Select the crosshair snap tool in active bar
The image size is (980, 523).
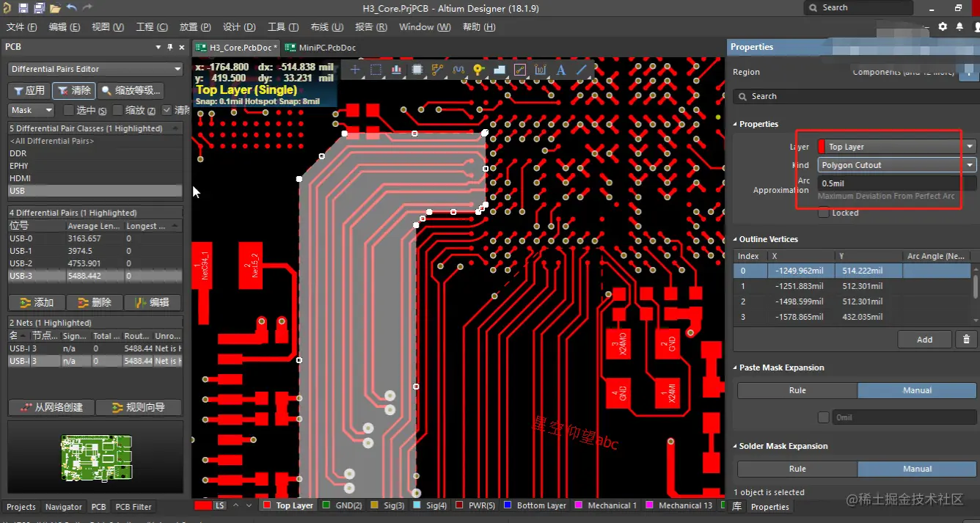point(355,70)
